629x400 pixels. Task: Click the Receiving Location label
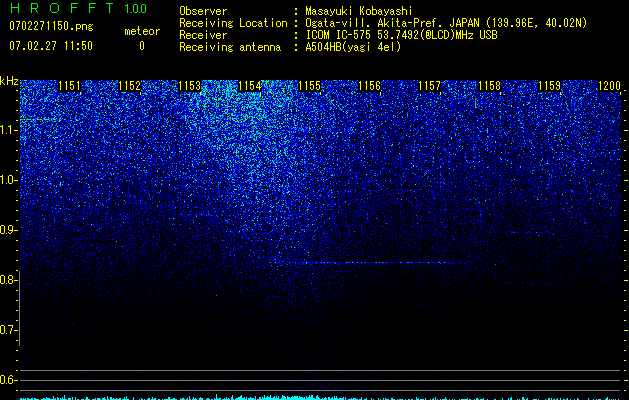pyautogui.click(x=233, y=23)
